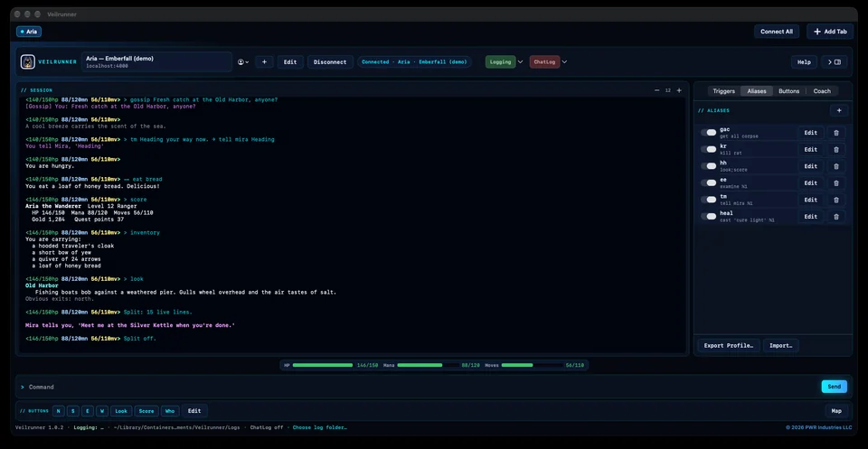The image size is (868, 449).
Task: Add a new alias with plus
Action: point(839,110)
